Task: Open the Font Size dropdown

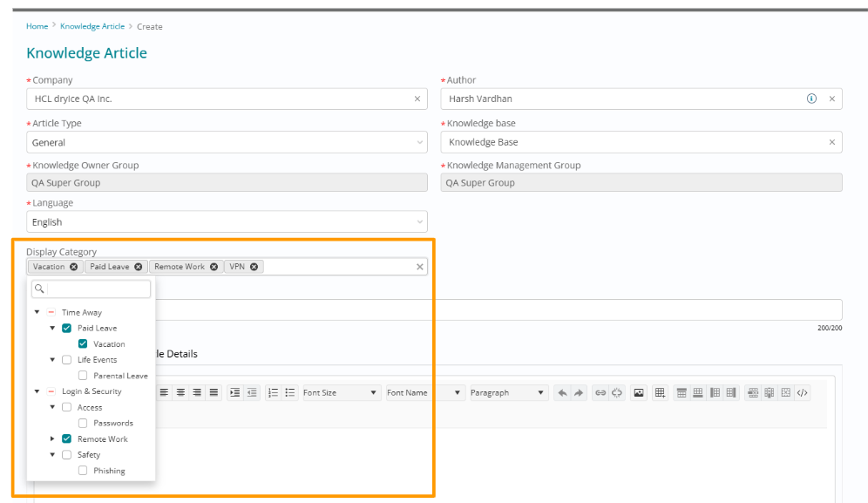Action: (341, 393)
